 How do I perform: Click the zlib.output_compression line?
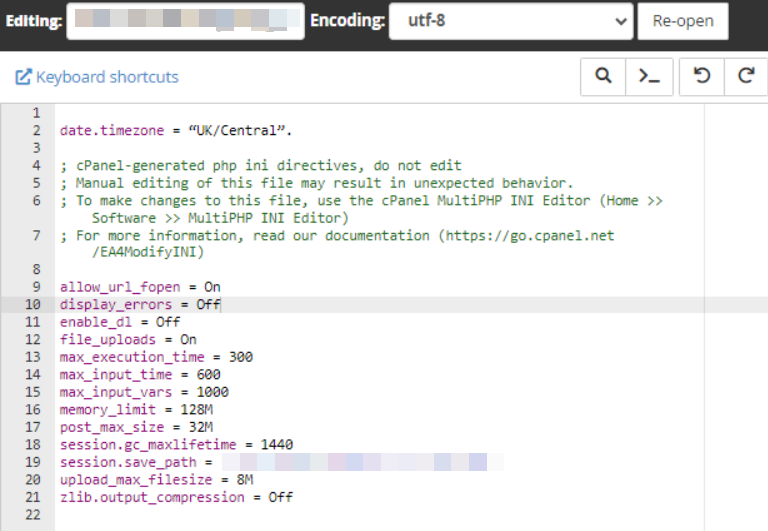[x=176, y=497]
